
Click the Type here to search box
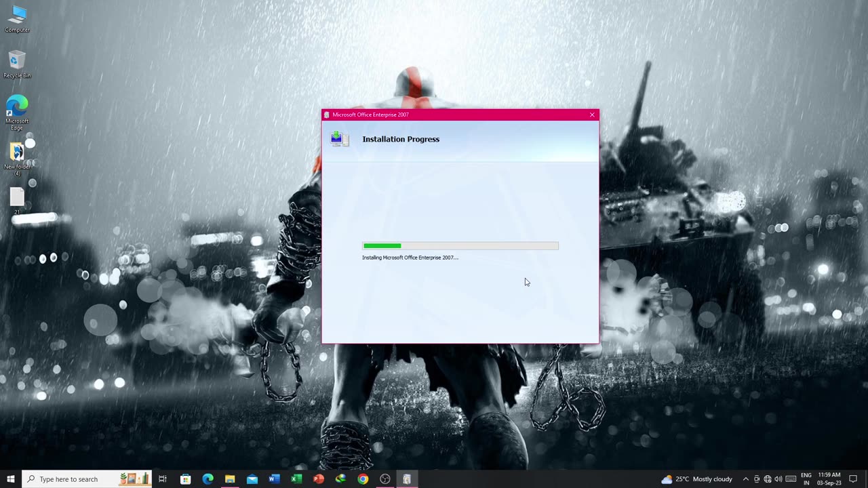(86, 479)
